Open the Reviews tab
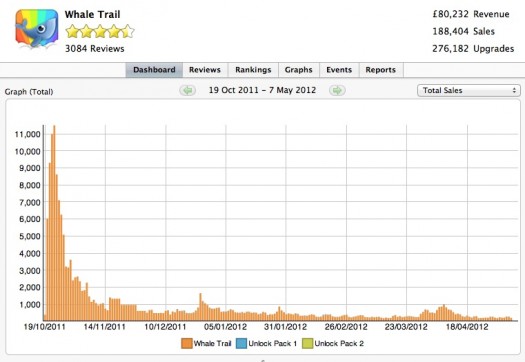Viewport: 525px width, 362px height. (205, 70)
